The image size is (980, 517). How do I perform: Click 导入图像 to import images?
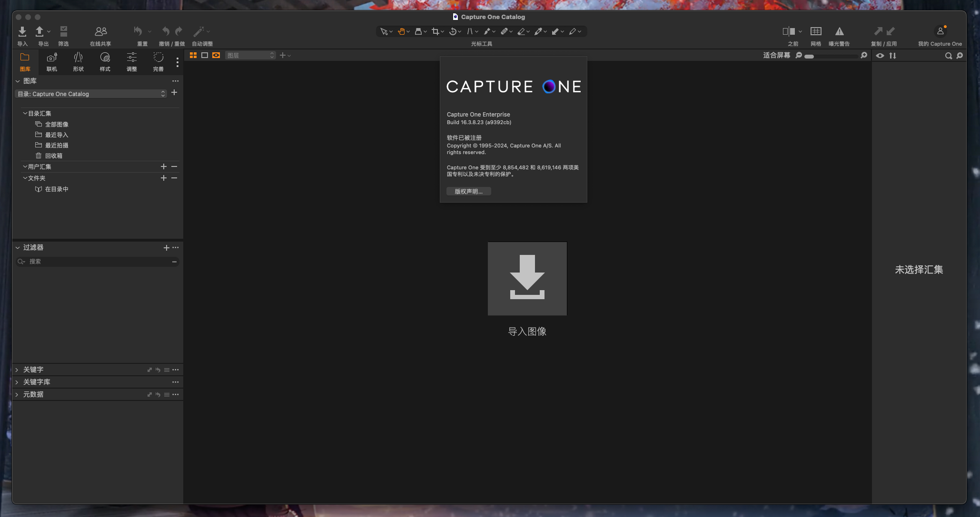coord(527,278)
